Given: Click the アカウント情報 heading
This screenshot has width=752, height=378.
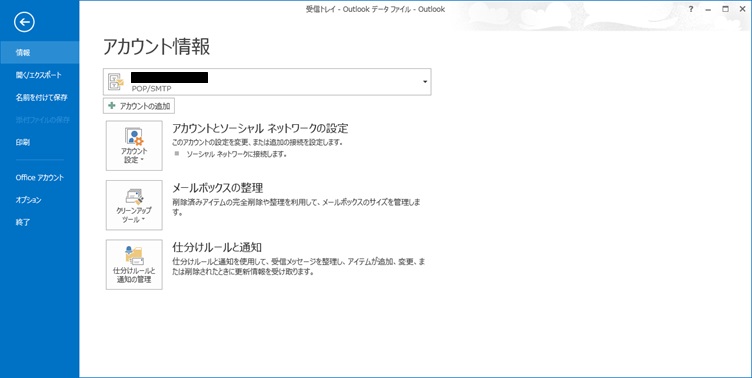Looking at the screenshot, I should point(156,47).
